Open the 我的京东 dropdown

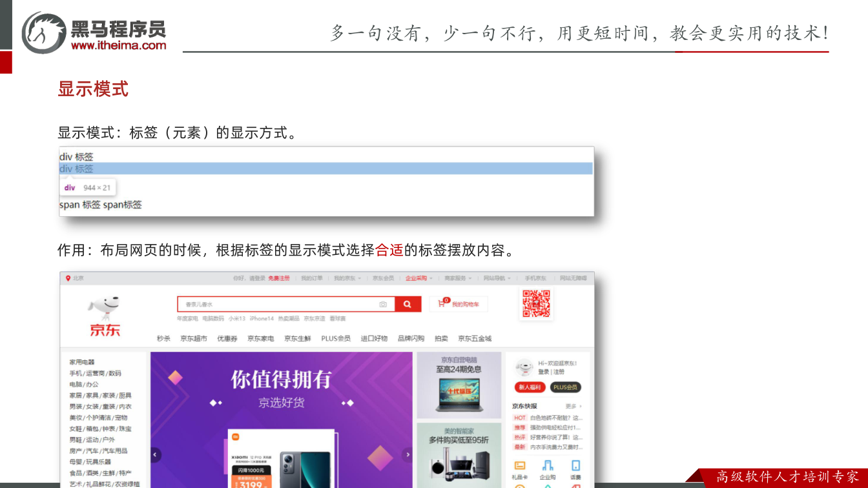347,278
